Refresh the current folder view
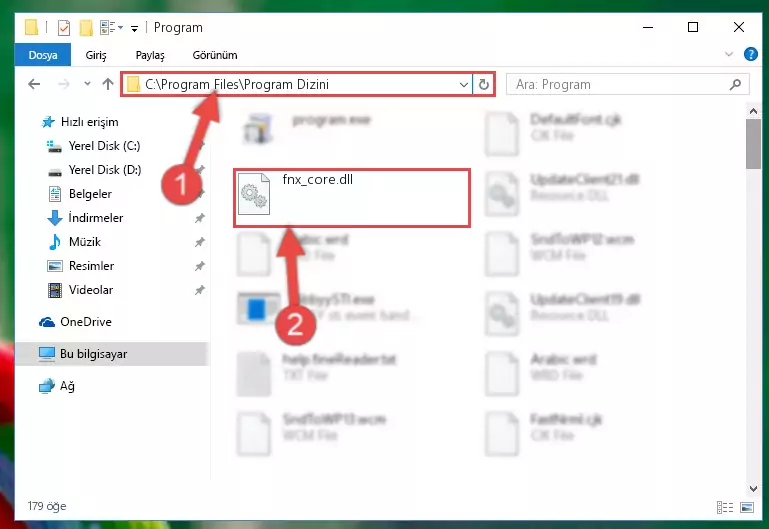This screenshot has height=529, width=769. pos(484,84)
